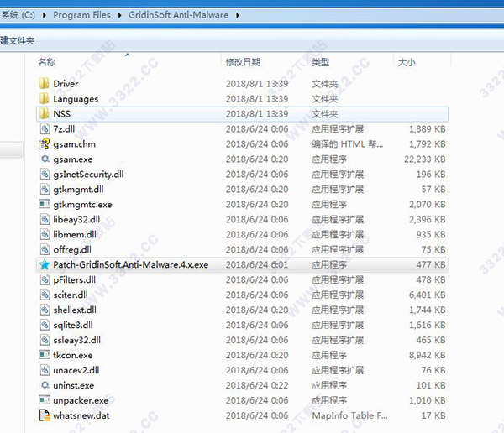Click the uninst.exe application icon
This screenshot has height=433, width=504.
tap(45, 385)
